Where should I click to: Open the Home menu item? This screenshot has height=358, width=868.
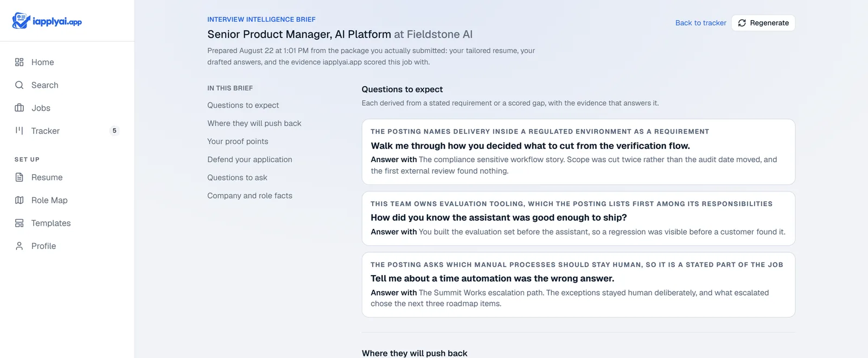coord(67,62)
